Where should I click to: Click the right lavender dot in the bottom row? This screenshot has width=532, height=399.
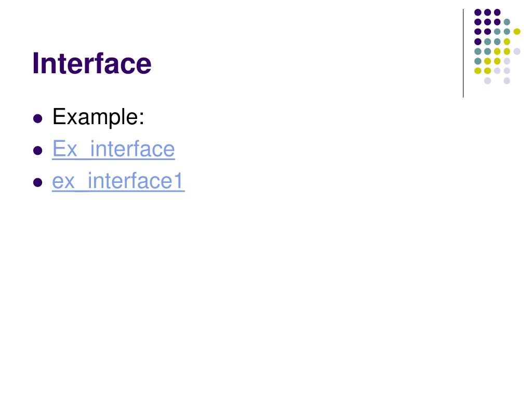point(507,81)
